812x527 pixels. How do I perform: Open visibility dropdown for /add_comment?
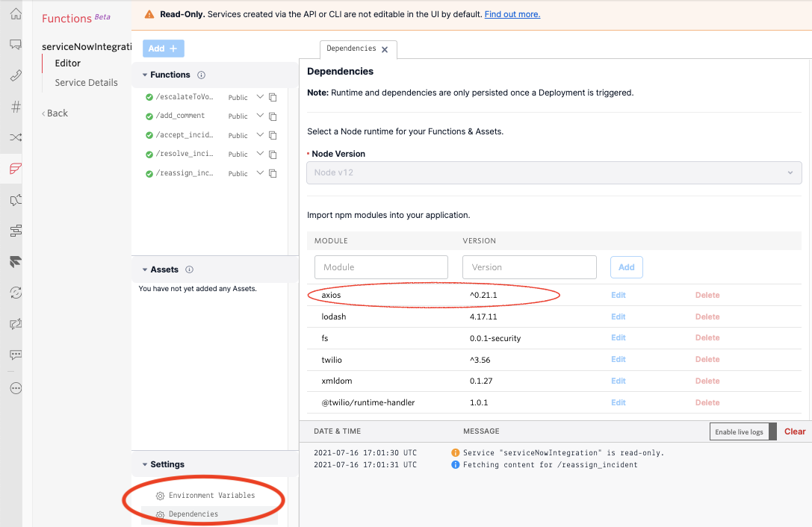coord(260,116)
